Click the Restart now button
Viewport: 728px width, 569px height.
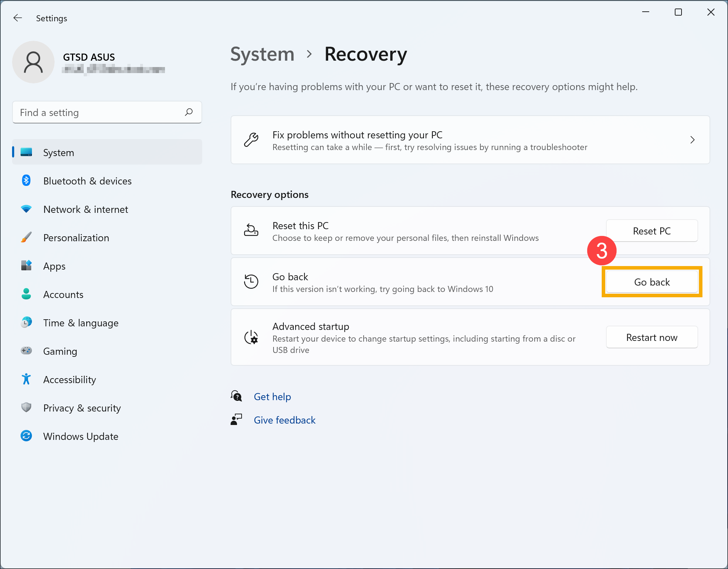(x=651, y=337)
